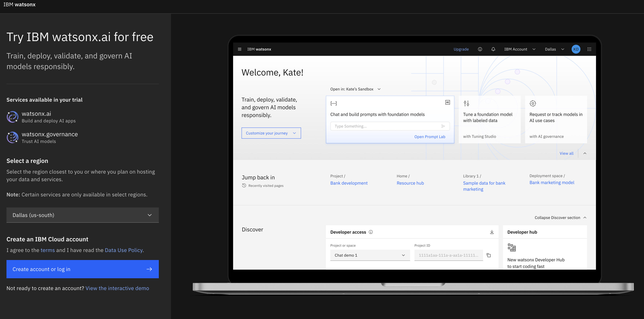Click the watsonx.governance service logo
644x319 pixels.
pyautogui.click(x=13, y=137)
